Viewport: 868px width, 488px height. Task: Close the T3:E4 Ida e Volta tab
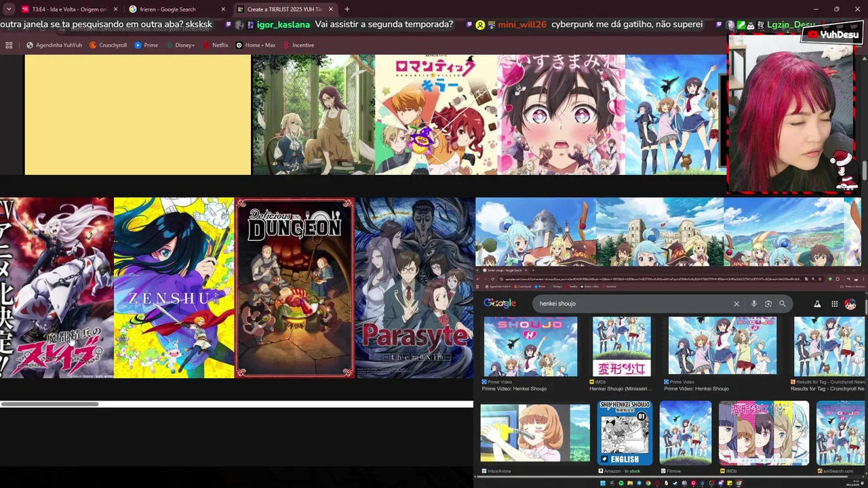pos(115,9)
